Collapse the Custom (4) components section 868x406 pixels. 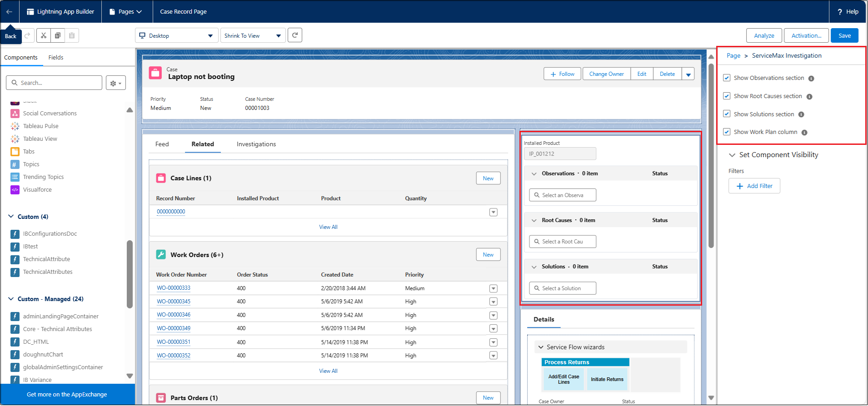click(11, 217)
